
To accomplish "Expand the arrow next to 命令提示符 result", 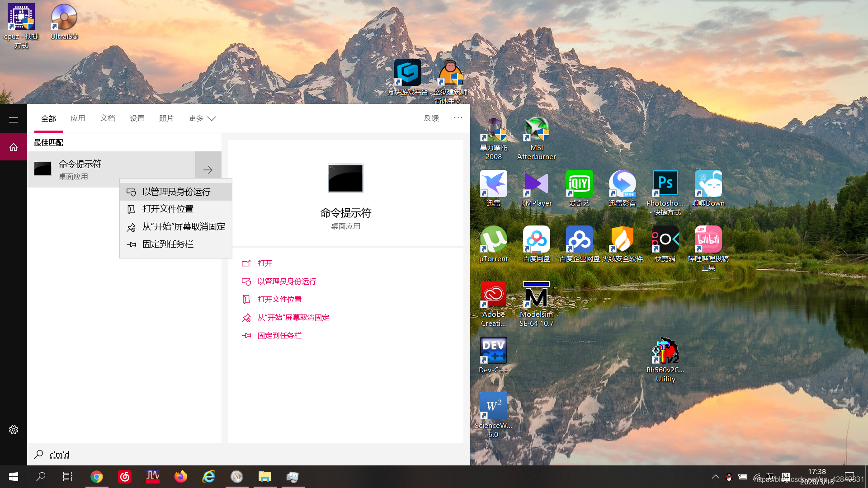I will coord(208,170).
